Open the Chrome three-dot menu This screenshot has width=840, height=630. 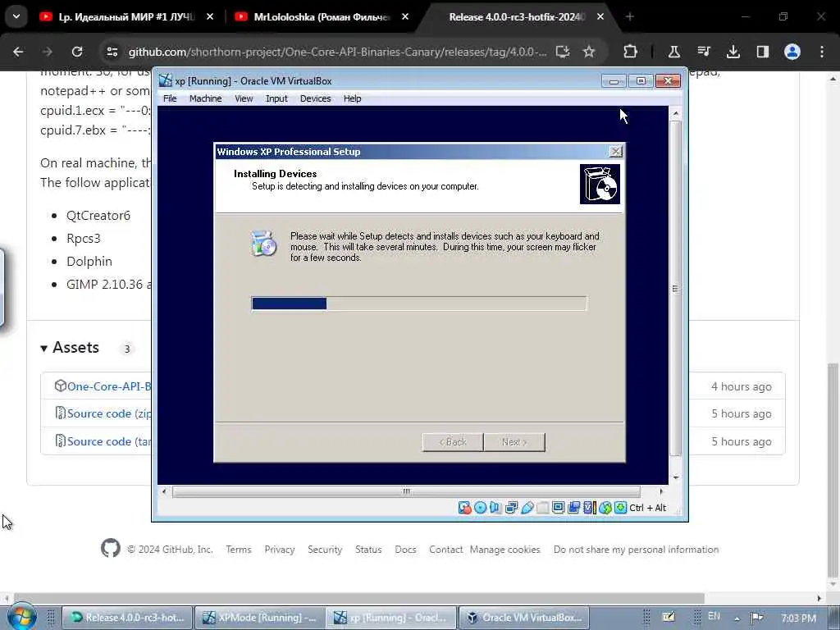(822, 52)
